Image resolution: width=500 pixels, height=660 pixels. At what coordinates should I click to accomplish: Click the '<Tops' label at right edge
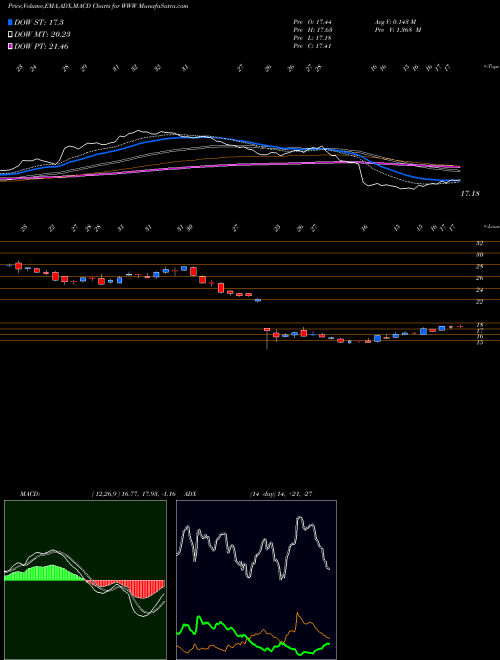491,67
